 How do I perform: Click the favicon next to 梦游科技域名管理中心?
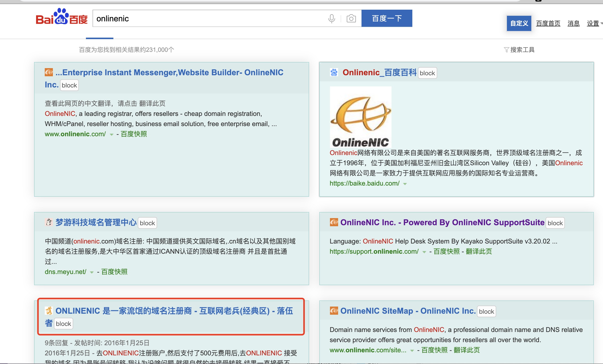(49, 222)
